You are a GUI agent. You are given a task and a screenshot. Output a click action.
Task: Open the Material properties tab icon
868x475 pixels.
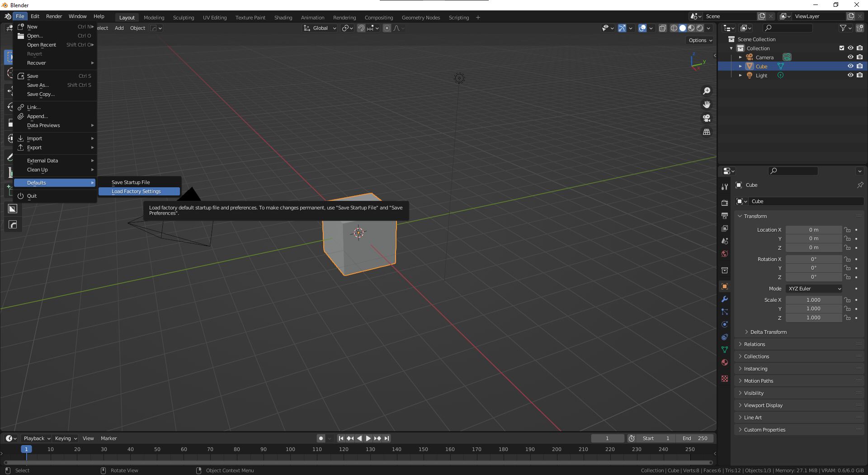tap(725, 362)
